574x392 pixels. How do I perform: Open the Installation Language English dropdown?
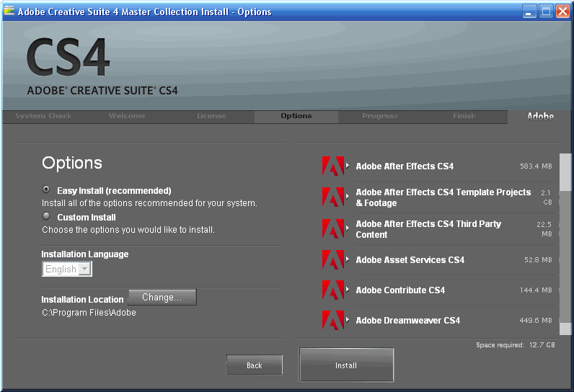pos(67,269)
